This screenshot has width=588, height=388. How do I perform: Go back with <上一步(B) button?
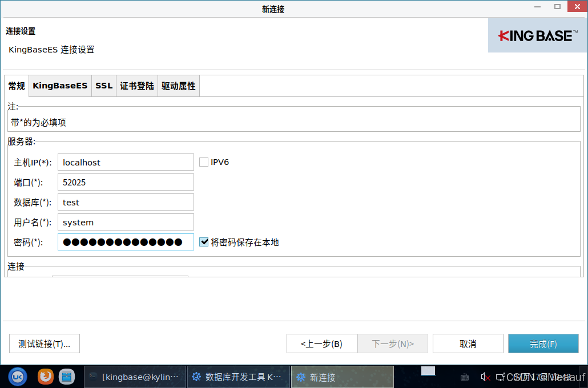(322, 343)
